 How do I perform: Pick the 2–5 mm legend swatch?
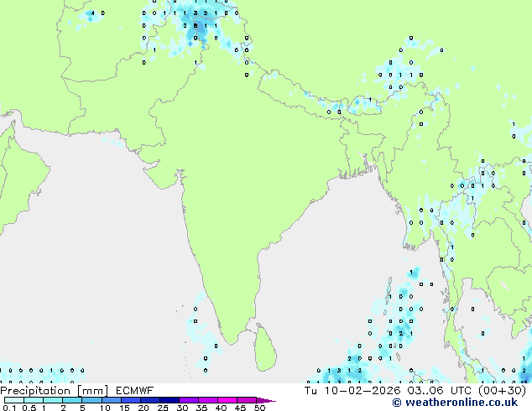coord(72,400)
